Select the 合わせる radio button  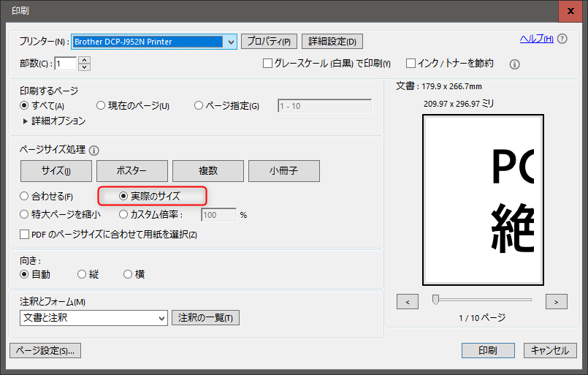tap(25, 197)
